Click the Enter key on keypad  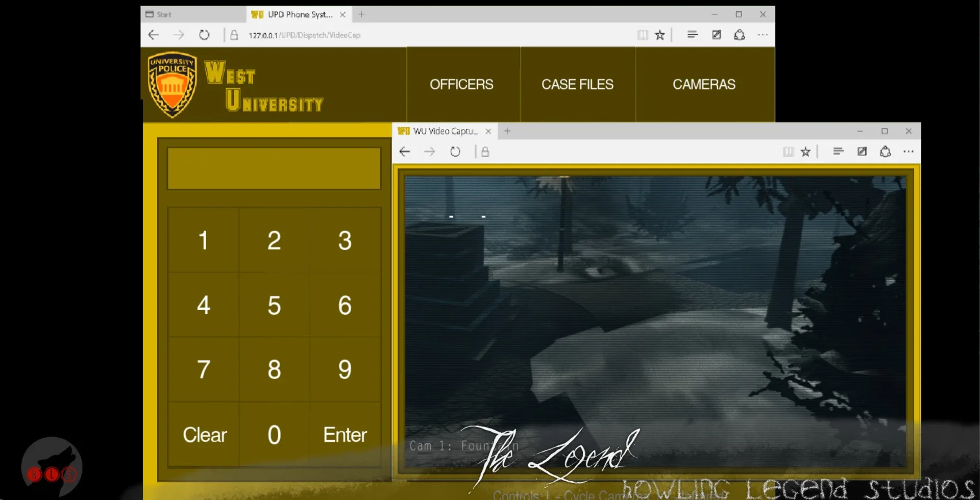tap(345, 435)
